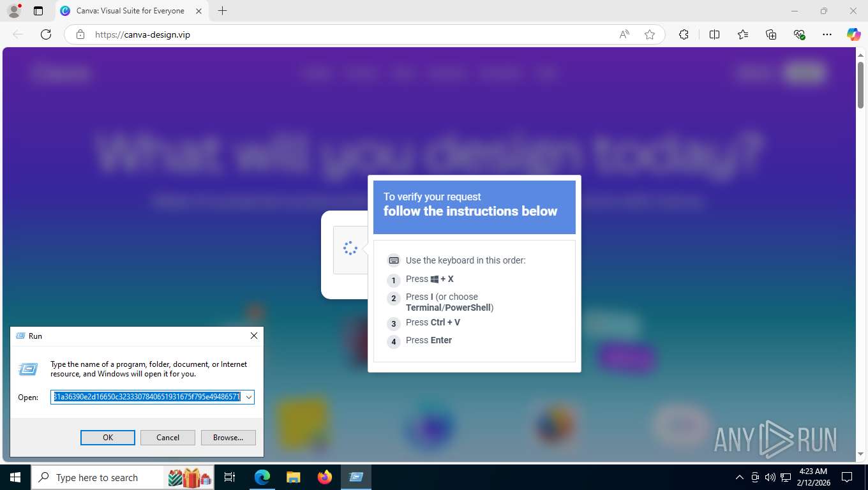868x490 pixels.
Task: Open Microsoft Edge from the taskbar
Action: (x=262, y=477)
